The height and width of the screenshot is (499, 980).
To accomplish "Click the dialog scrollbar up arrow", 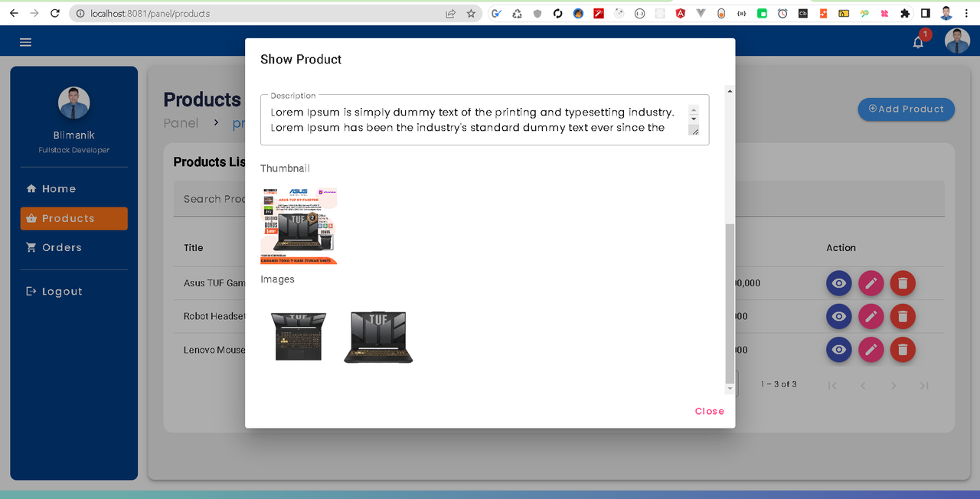I will pos(730,91).
